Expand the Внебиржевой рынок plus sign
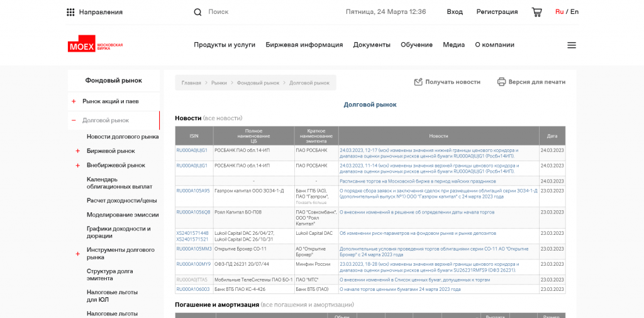 coord(77,166)
